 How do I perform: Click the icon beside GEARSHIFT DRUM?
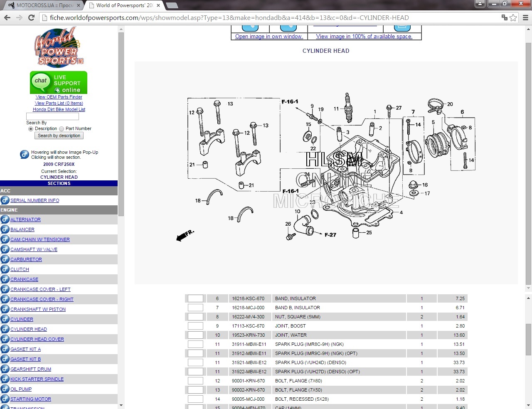(x=5, y=369)
